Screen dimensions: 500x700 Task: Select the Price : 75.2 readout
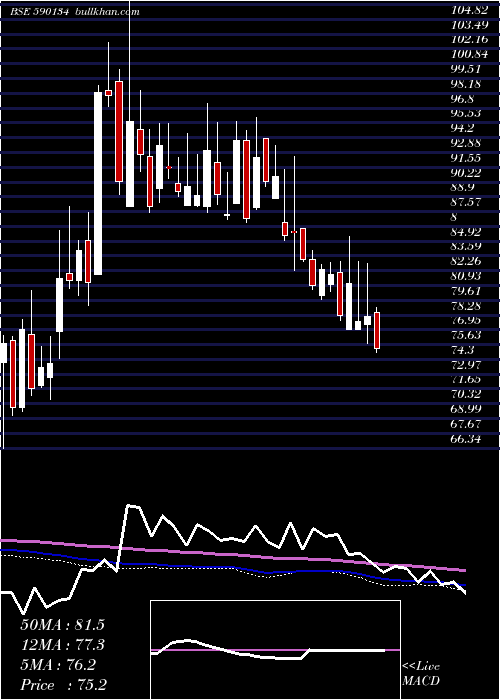(64, 685)
